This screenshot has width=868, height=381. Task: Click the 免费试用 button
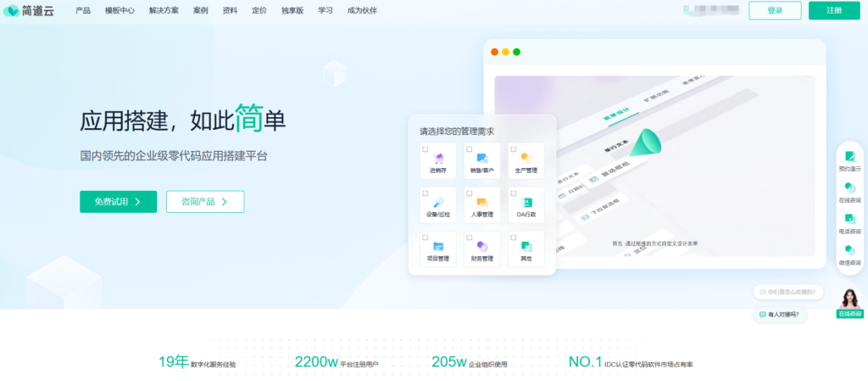pyautogui.click(x=118, y=202)
